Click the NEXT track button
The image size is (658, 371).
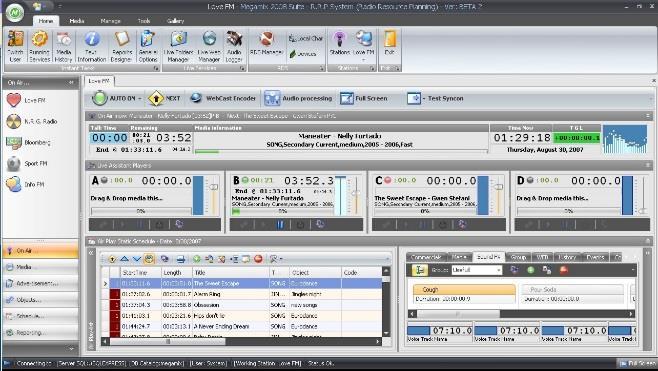(x=164, y=98)
